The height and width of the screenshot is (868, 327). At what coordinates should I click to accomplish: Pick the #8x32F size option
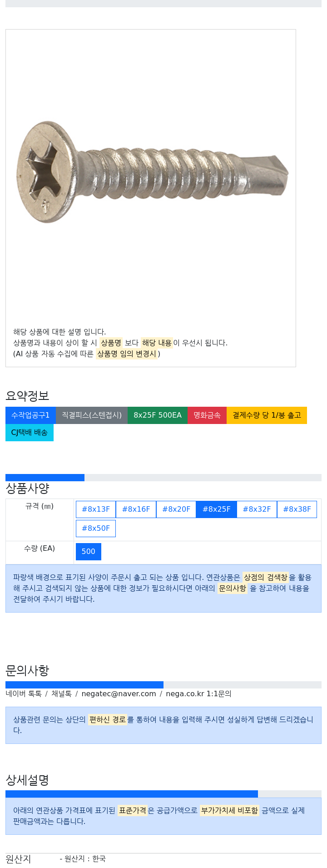[x=257, y=509]
